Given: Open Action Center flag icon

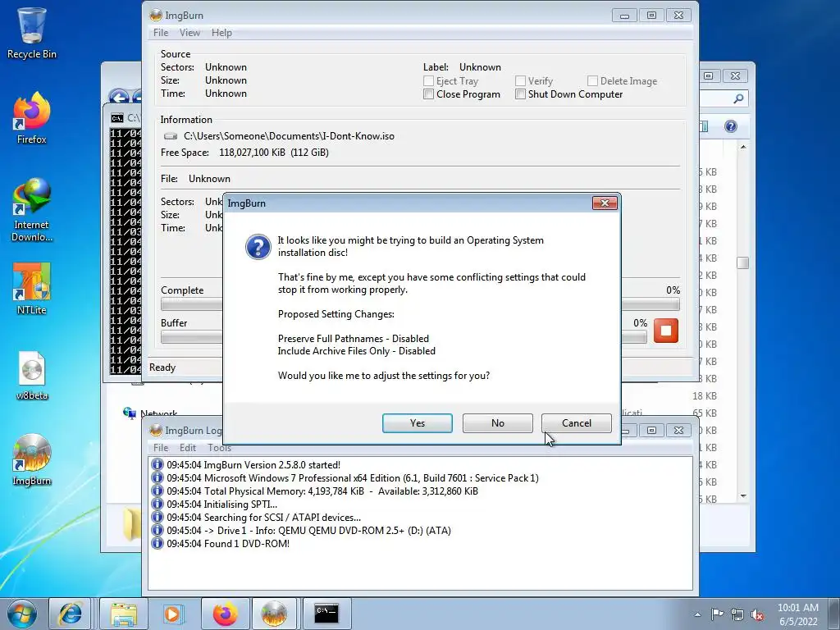Looking at the screenshot, I should pos(717,614).
